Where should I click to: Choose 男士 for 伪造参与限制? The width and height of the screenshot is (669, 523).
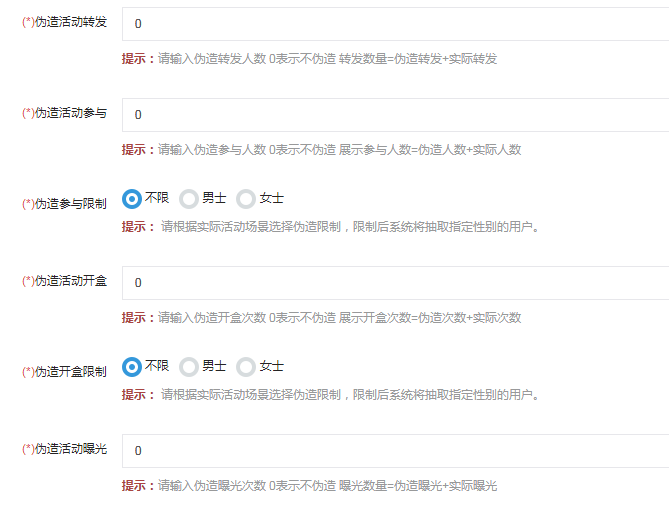pos(189,199)
